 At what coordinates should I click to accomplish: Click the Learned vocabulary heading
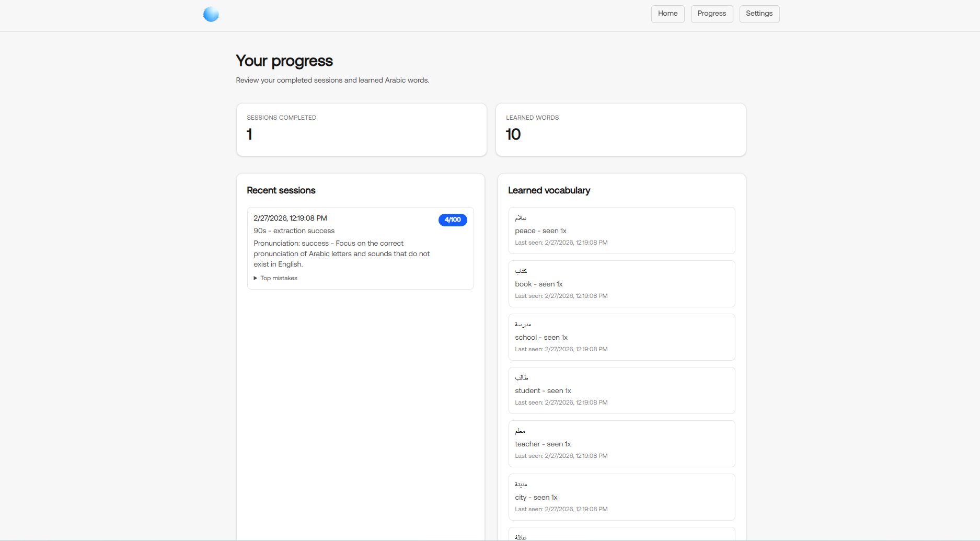click(549, 190)
